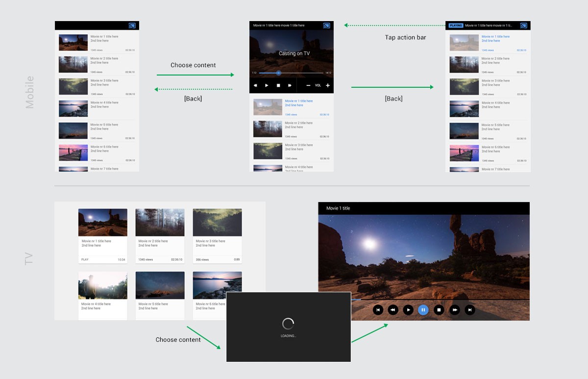Tap Cast icon on left mobile list screen
588x379 pixels.
pyautogui.click(x=132, y=25)
